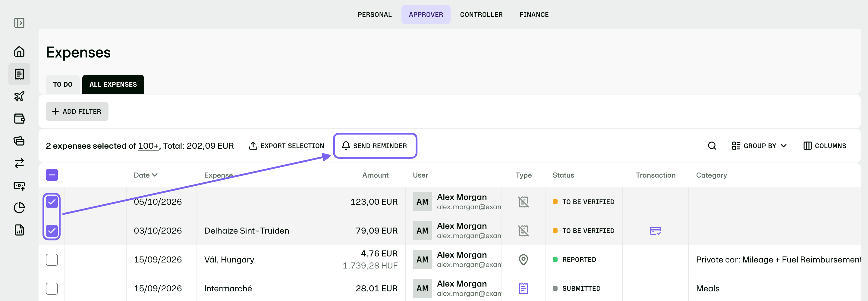Click the Add Filter button
Viewport: 868px width, 301px height.
tap(77, 111)
